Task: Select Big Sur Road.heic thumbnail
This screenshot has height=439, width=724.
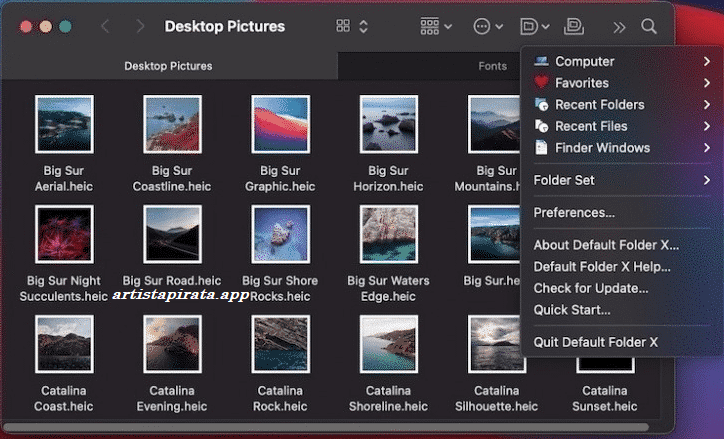Action: 172,235
